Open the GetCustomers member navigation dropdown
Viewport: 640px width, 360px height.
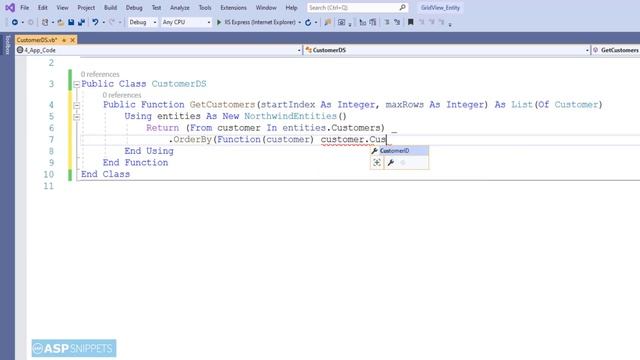[x=616, y=50]
